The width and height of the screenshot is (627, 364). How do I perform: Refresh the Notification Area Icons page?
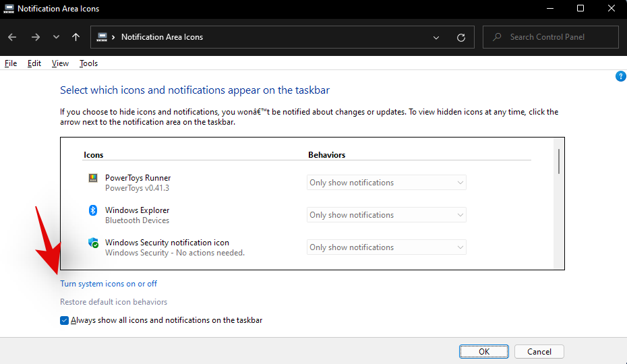click(x=461, y=38)
